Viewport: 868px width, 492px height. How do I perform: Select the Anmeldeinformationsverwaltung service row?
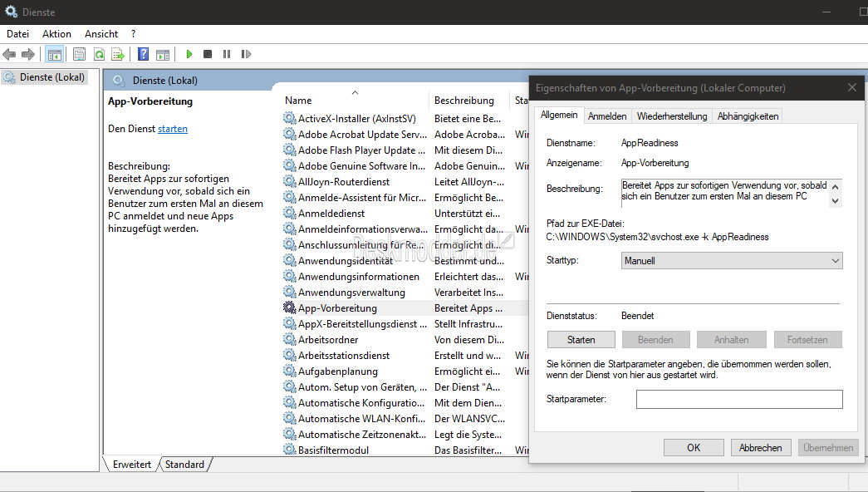pos(405,229)
